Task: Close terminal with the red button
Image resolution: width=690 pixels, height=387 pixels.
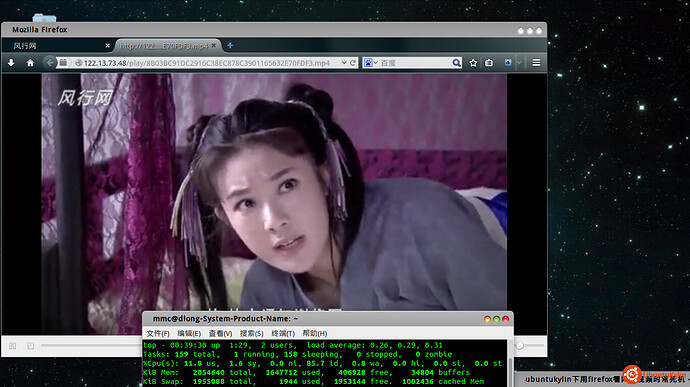Action: coord(506,319)
